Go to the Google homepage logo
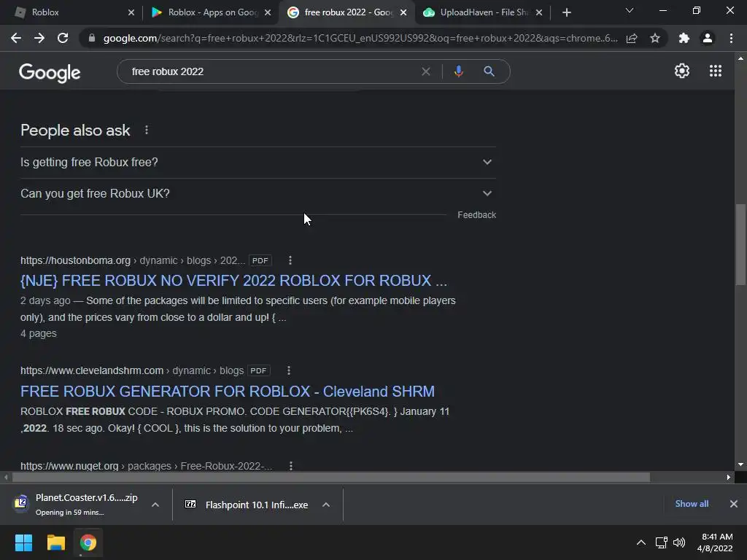 (x=50, y=72)
